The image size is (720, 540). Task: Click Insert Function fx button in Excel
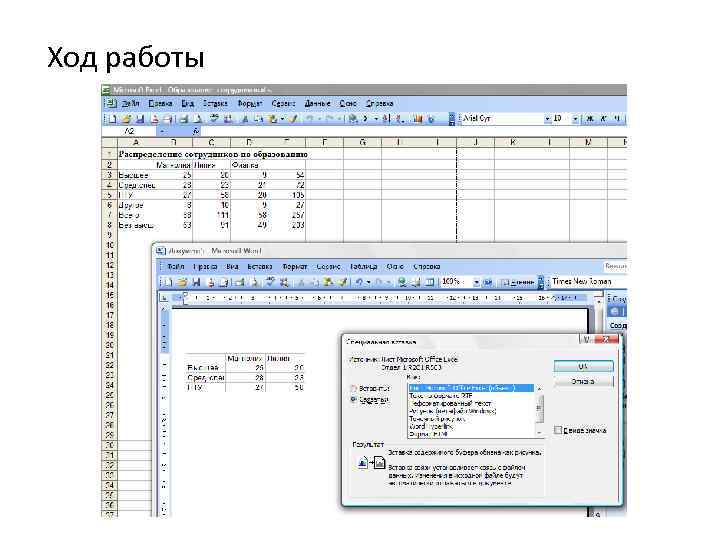pyautogui.click(x=196, y=131)
